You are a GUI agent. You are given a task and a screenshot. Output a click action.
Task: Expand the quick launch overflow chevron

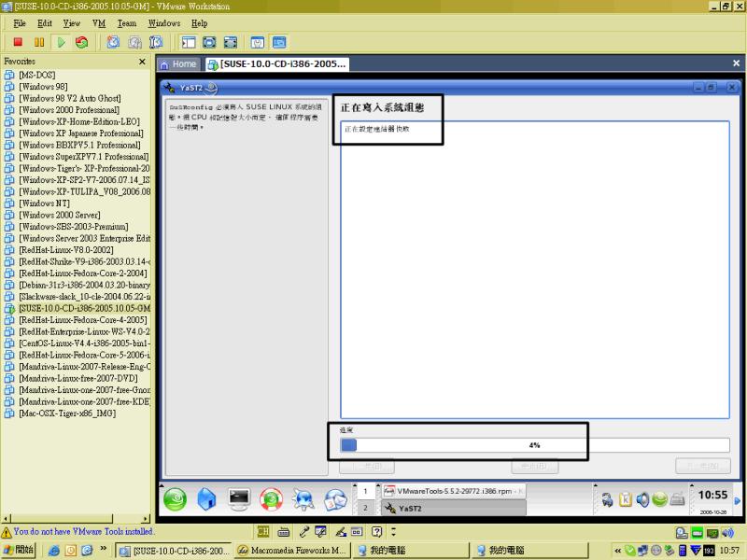coord(104,549)
